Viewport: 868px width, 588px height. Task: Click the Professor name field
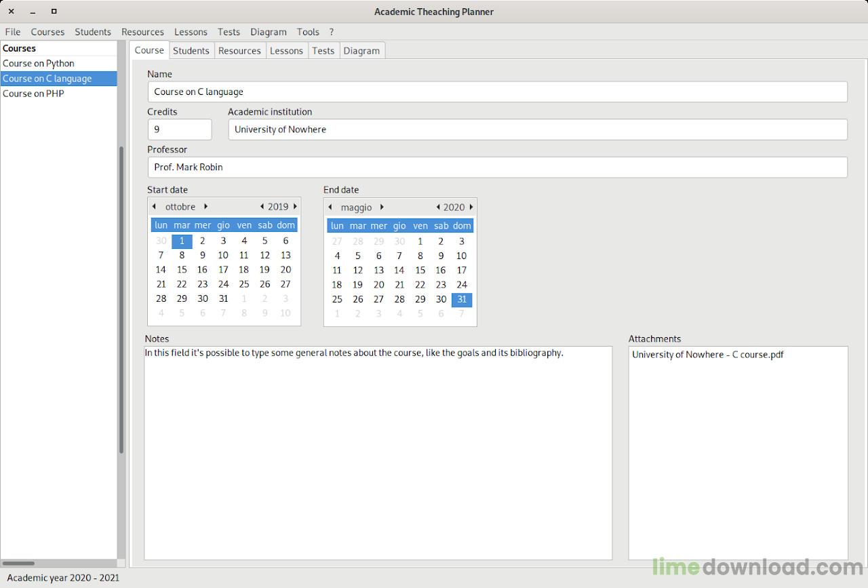click(497, 167)
